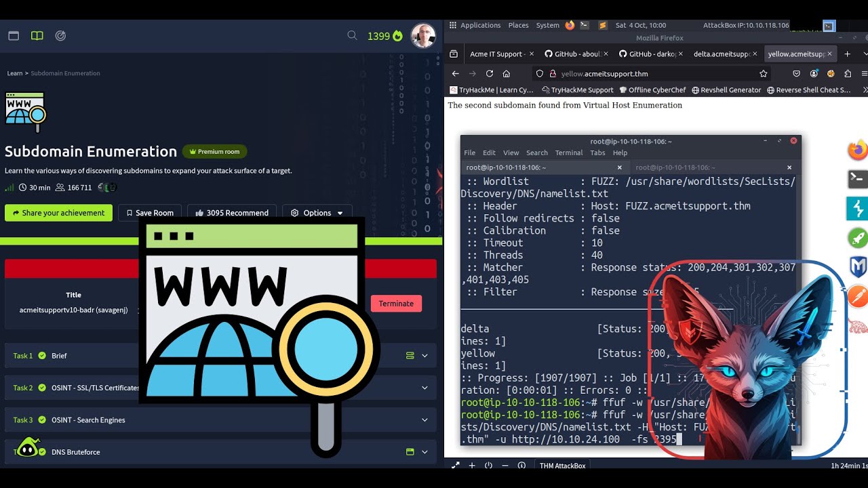Screen dimensions: 868x488
Task: Click the yellow.acmeitsupport.thm address bar
Action: pos(651,73)
